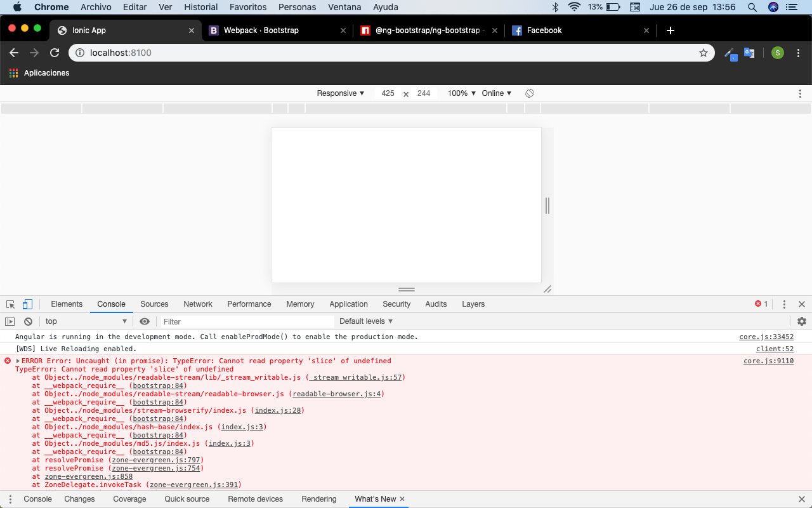Toggle device toolbar icon in DevTools

point(27,304)
